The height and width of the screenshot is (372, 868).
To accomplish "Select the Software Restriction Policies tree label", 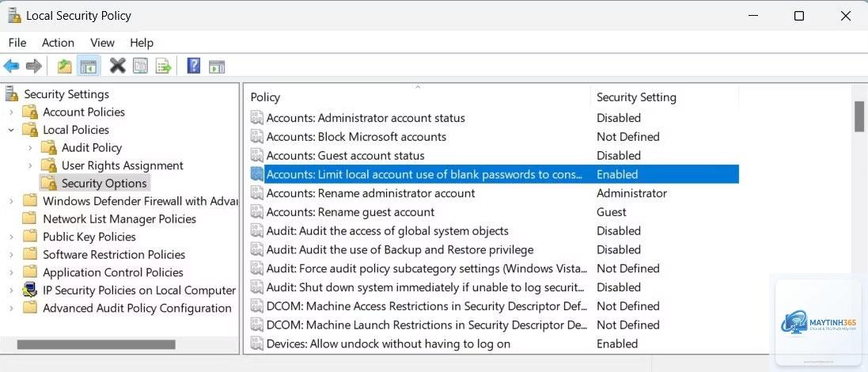I will pyautogui.click(x=114, y=255).
